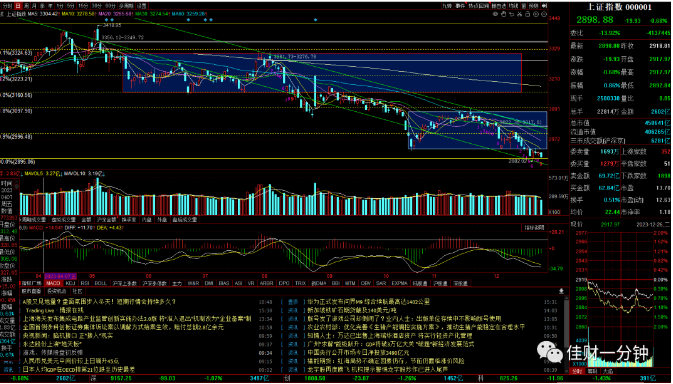
Task: Click the download arrow icon in news panel
Action: (561, 291)
